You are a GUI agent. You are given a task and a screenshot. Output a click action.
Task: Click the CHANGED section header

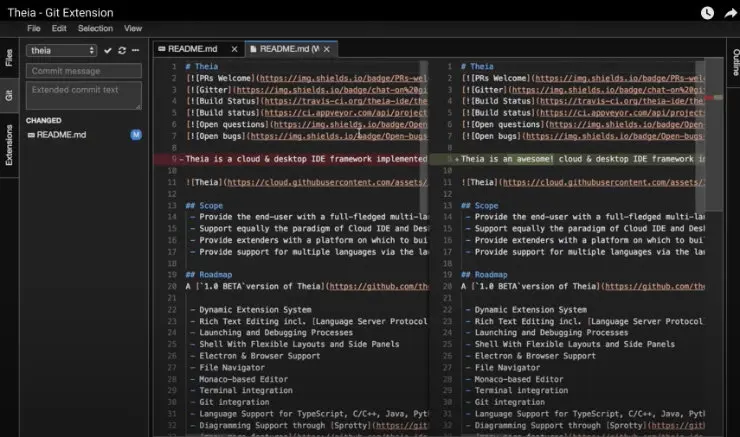click(x=43, y=120)
